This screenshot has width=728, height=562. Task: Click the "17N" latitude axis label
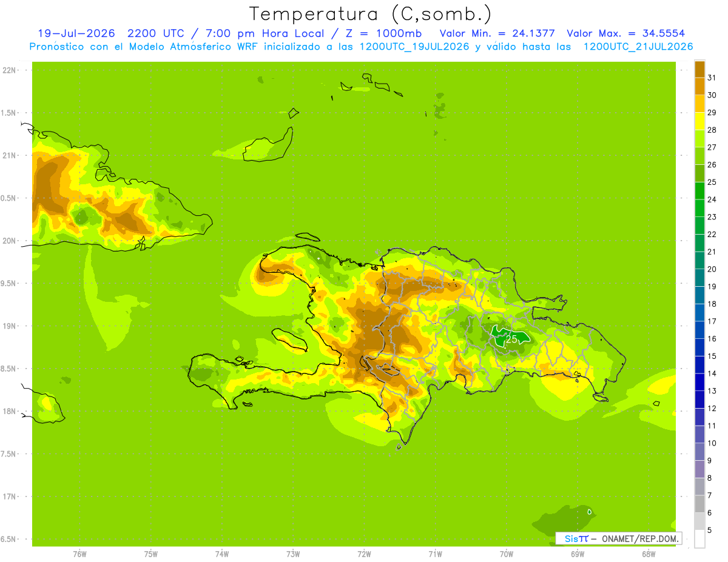tap(8, 497)
